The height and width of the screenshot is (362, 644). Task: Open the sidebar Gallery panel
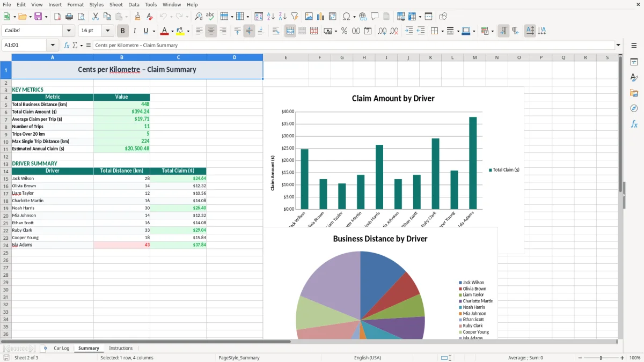(634, 93)
